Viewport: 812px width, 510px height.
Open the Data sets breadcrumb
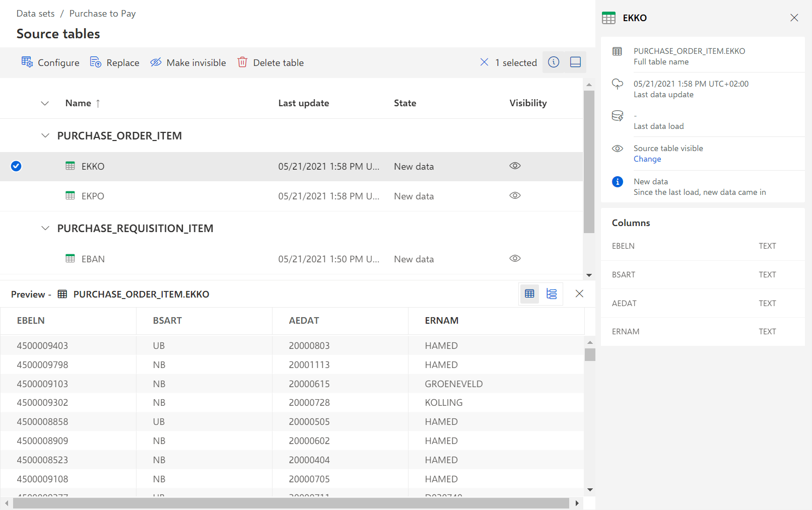pos(35,14)
